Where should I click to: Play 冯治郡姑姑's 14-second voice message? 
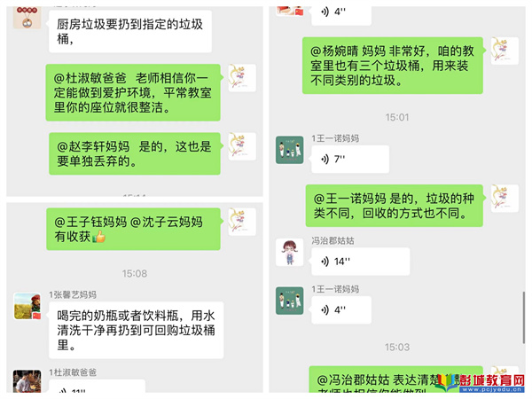click(361, 262)
